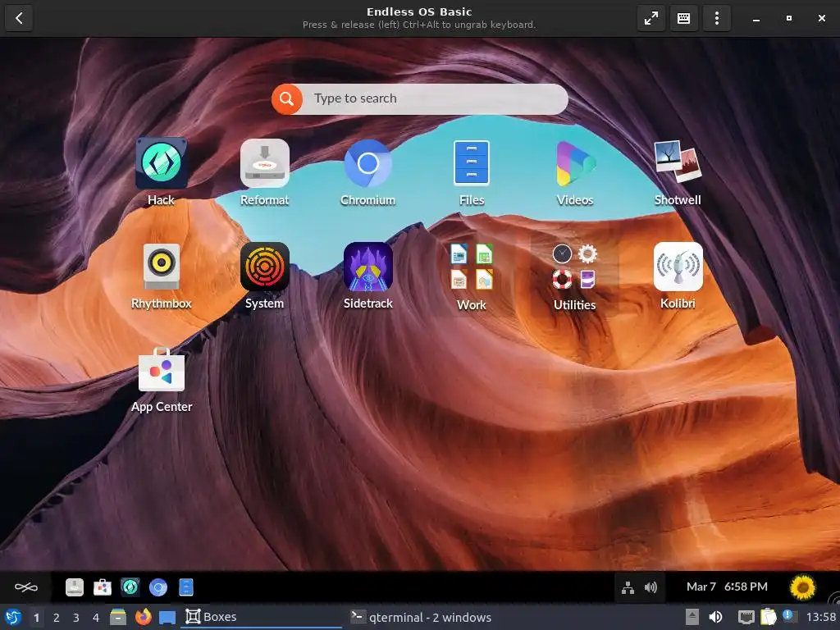Open the host volume control
This screenshot has width=840, height=630.
tap(715, 617)
